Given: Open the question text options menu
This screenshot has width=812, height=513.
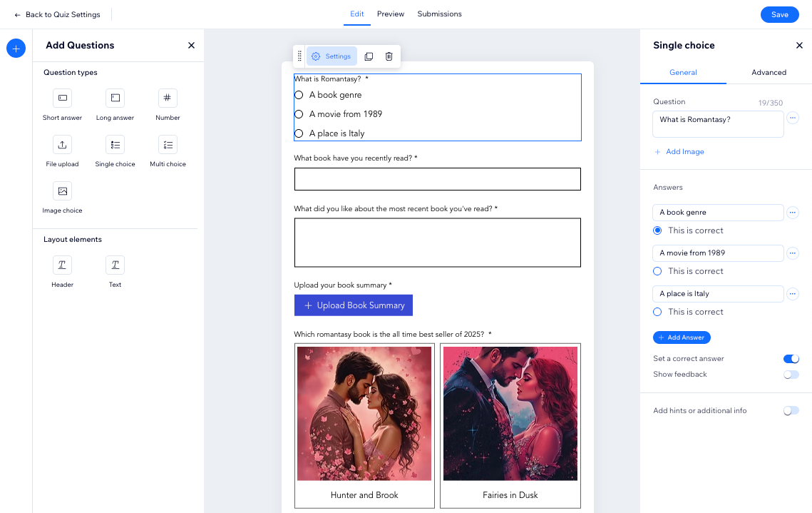Looking at the screenshot, I should click(792, 118).
